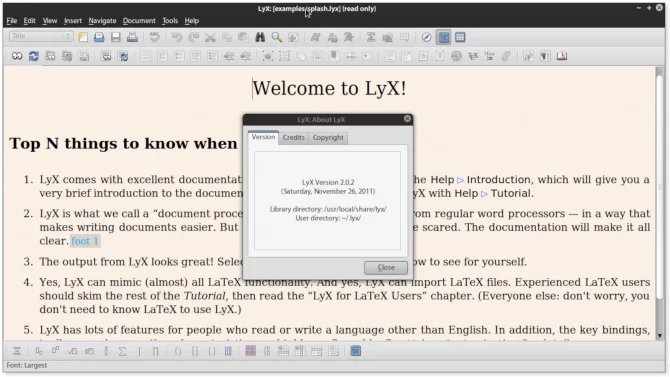This screenshot has width=670, height=377.
Task: Click the ABC spellcheck icon
Action: pyautogui.click(x=154, y=37)
